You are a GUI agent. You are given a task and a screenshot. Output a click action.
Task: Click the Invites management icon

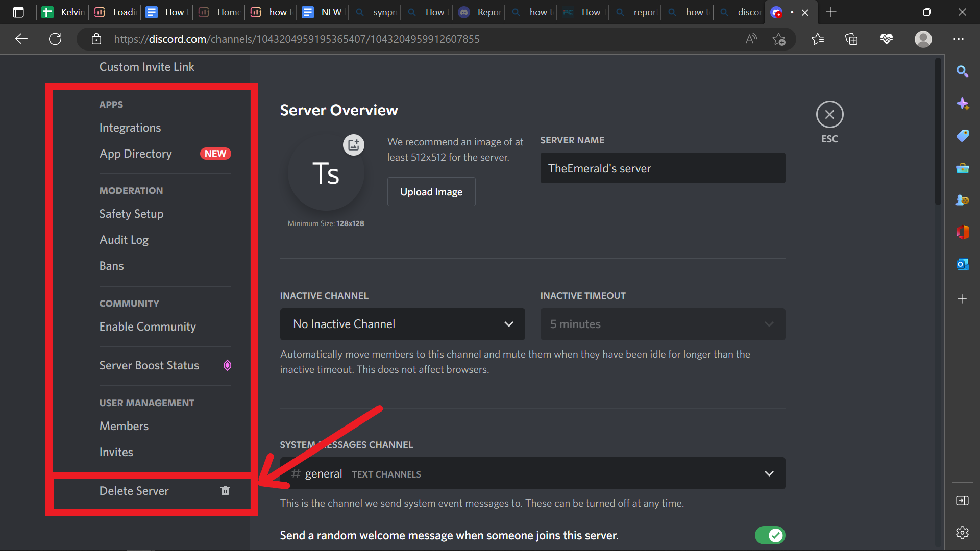point(116,452)
